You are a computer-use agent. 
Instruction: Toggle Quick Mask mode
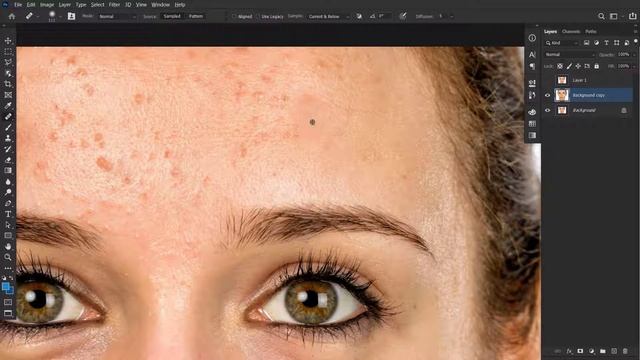coord(8,302)
